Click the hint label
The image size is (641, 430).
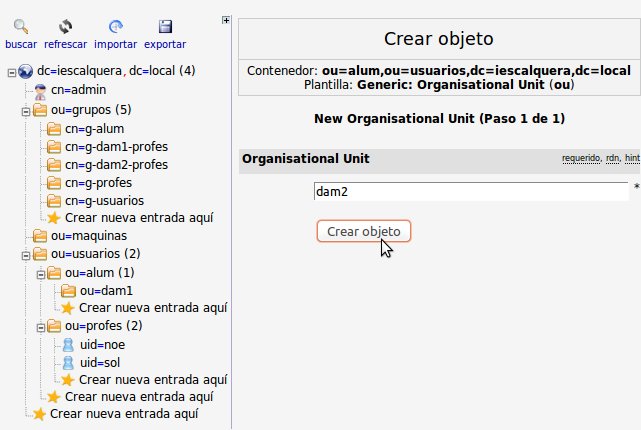pyautogui.click(x=632, y=158)
